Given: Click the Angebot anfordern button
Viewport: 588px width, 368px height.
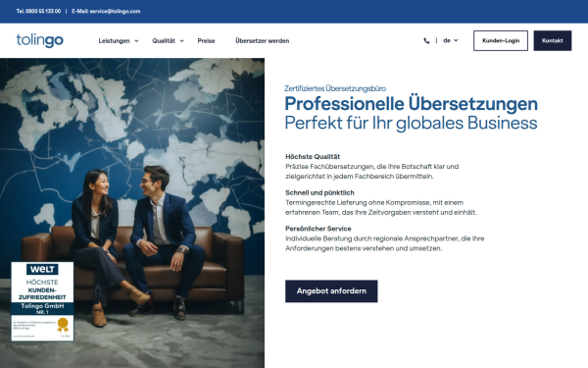Looking at the screenshot, I should pos(331,291).
